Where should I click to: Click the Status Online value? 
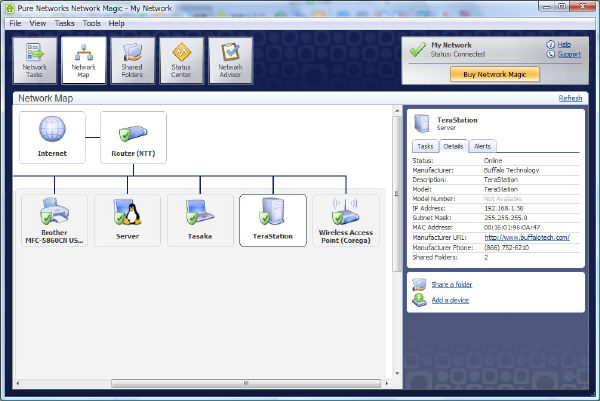(493, 161)
